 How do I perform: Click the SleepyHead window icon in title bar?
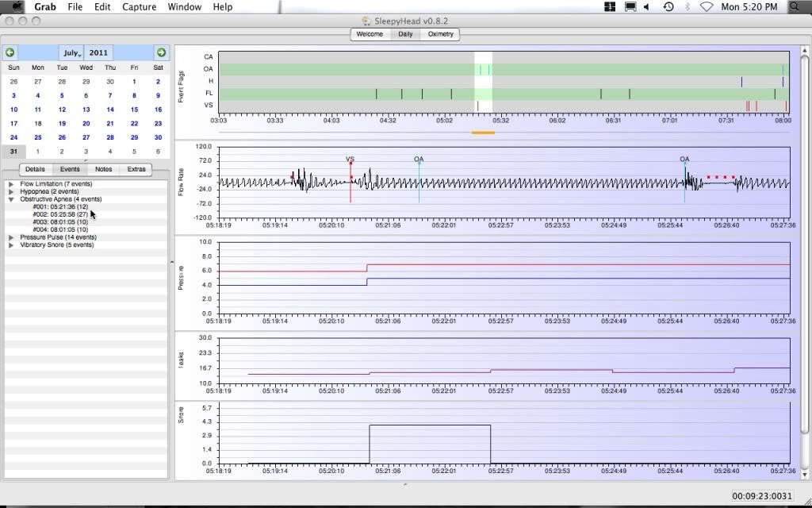click(x=366, y=21)
